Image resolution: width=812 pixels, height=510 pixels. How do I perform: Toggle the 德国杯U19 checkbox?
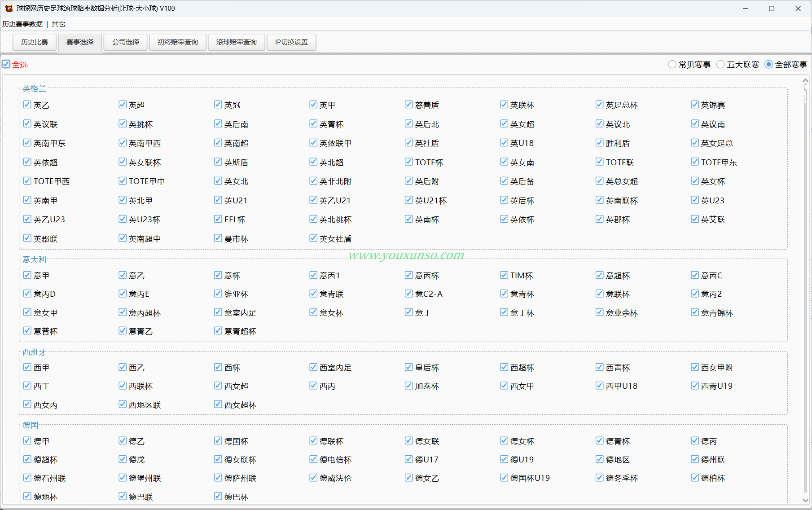[x=504, y=478]
